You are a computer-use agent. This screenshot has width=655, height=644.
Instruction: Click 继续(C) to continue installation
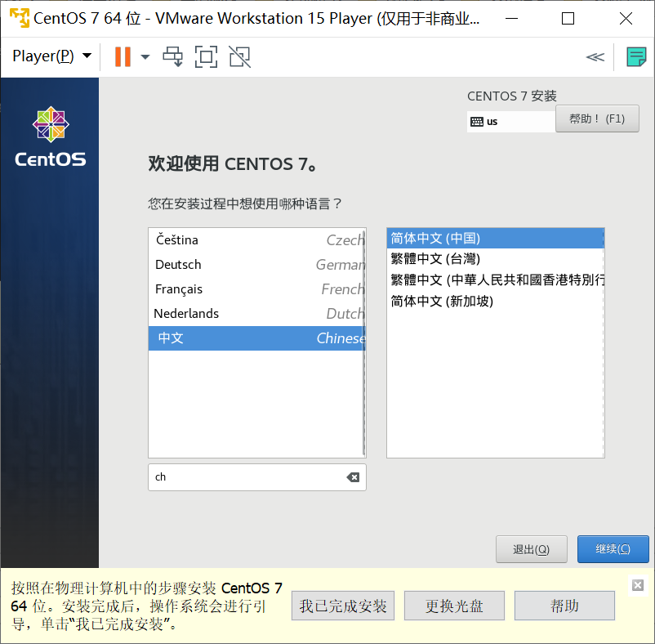pyautogui.click(x=613, y=549)
